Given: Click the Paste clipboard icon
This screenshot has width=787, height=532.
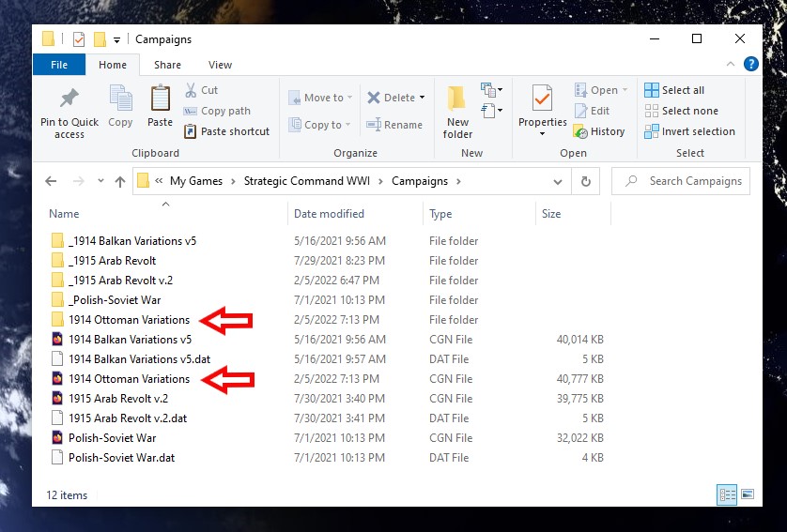Looking at the screenshot, I should (160, 99).
